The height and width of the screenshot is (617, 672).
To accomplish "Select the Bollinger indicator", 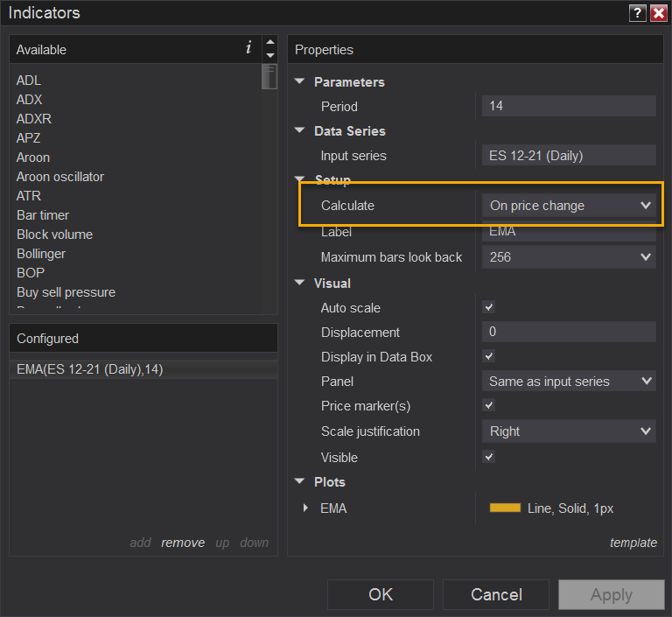I will click(41, 254).
